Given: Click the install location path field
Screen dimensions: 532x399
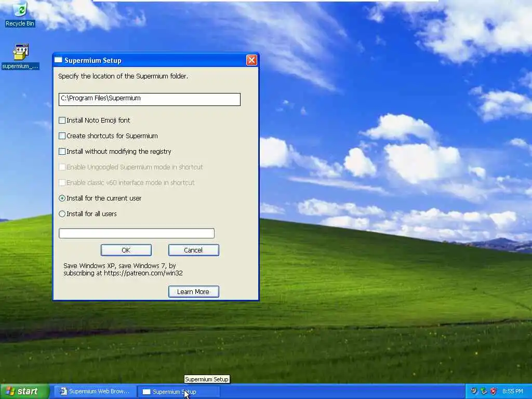Looking at the screenshot, I should (x=149, y=99).
